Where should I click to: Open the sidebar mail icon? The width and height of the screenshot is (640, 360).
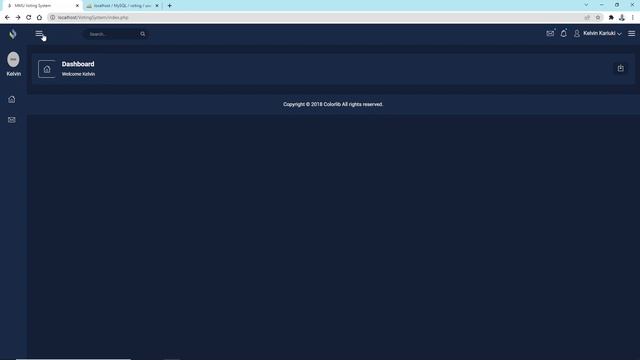12,120
